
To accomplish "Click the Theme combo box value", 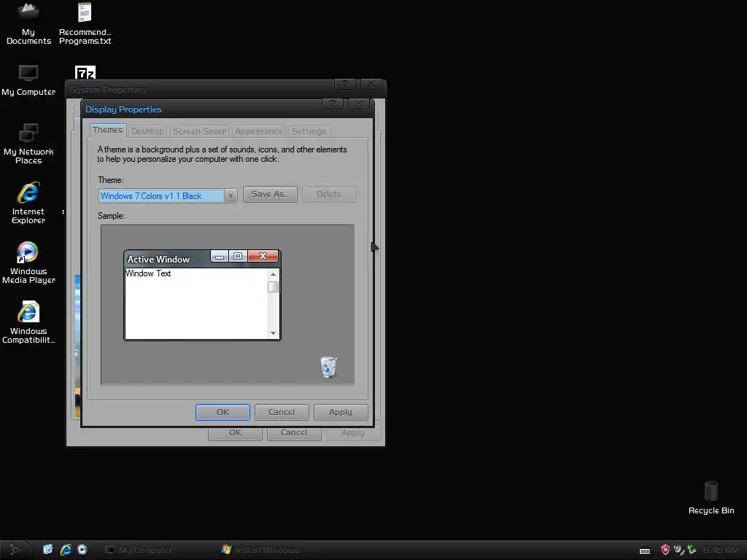I will 161,195.
